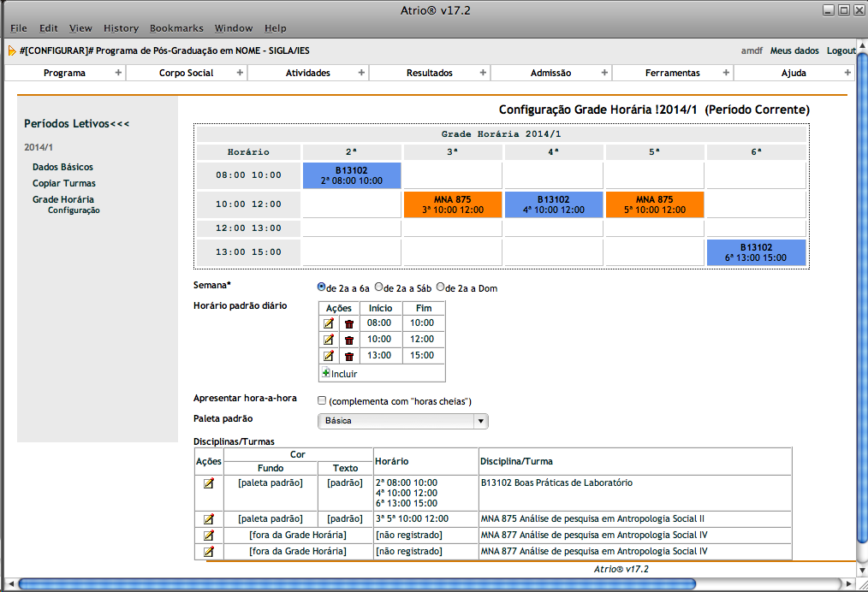The image size is (868, 592).
Task: Open Copiar Turmas in sidebar
Action: click(x=64, y=183)
